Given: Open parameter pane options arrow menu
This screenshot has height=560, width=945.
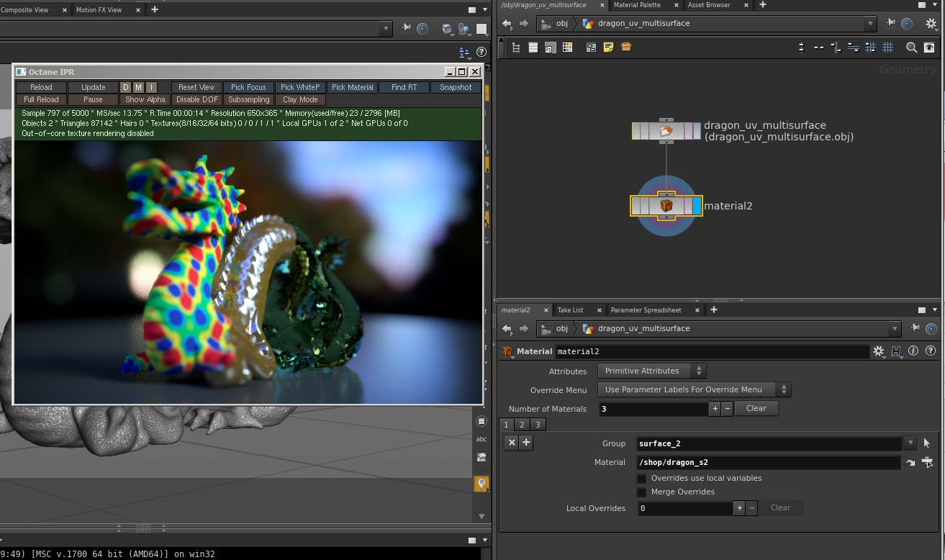Looking at the screenshot, I should (x=934, y=310).
